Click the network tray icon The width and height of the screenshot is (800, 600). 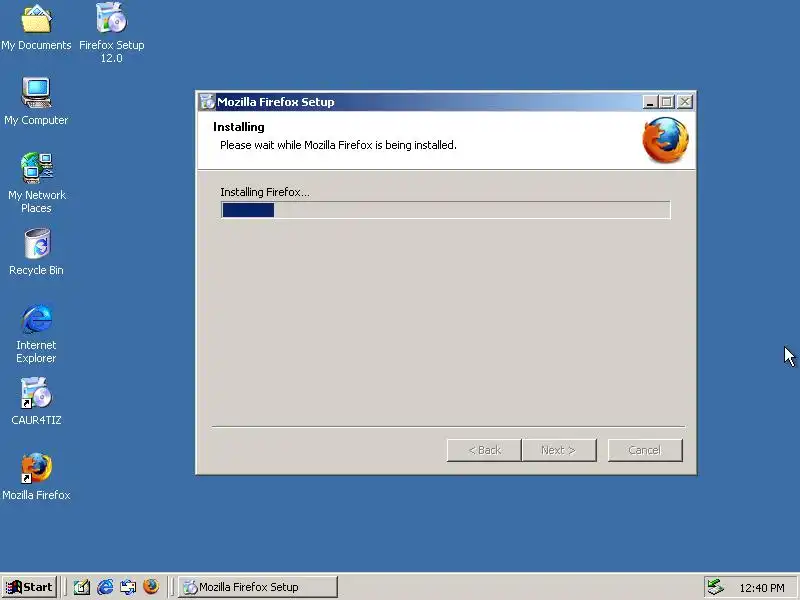click(x=715, y=587)
